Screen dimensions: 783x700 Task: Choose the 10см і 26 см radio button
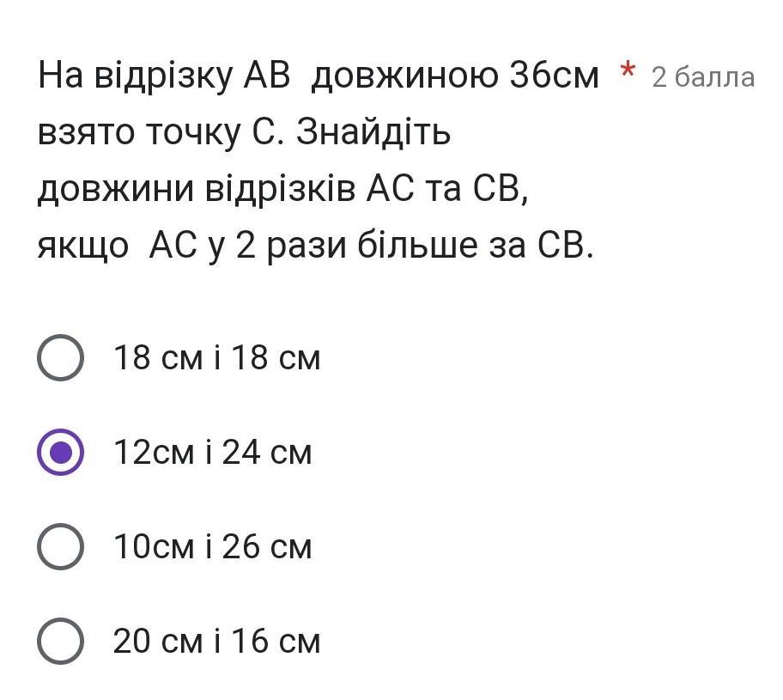[x=60, y=546]
